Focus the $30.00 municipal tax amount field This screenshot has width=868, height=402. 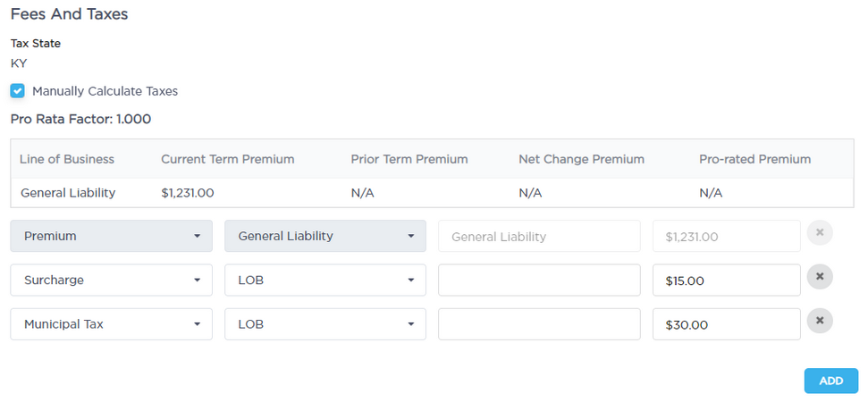point(726,324)
